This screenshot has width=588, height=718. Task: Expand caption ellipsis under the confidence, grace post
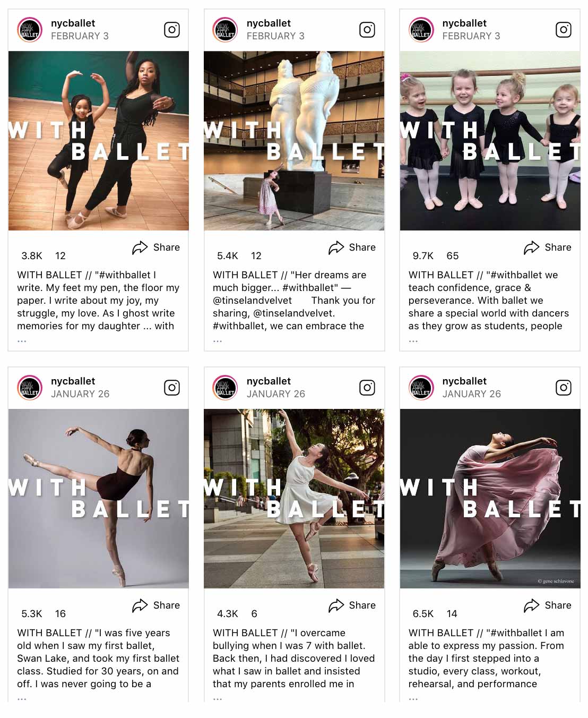pyautogui.click(x=413, y=341)
